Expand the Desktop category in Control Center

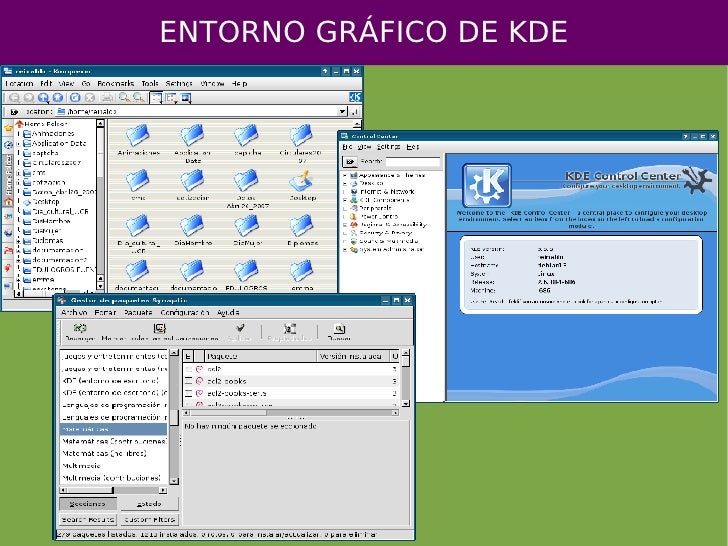345,183
